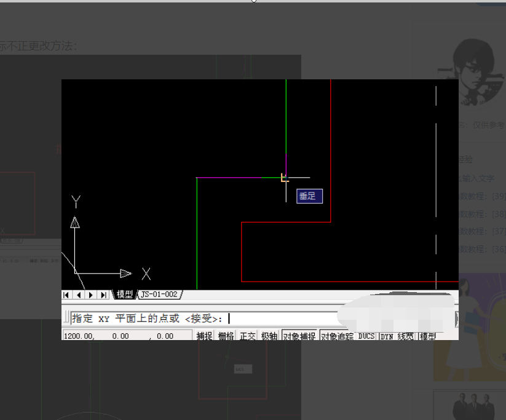Toggle 线宽 lineweight display
Viewport: 506px width, 420px height.
pyautogui.click(x=406, y=336)
